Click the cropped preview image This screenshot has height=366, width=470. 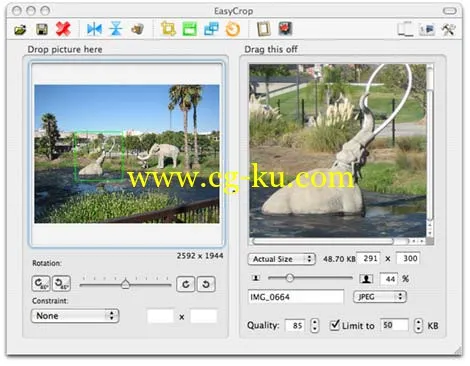(338, 151)
